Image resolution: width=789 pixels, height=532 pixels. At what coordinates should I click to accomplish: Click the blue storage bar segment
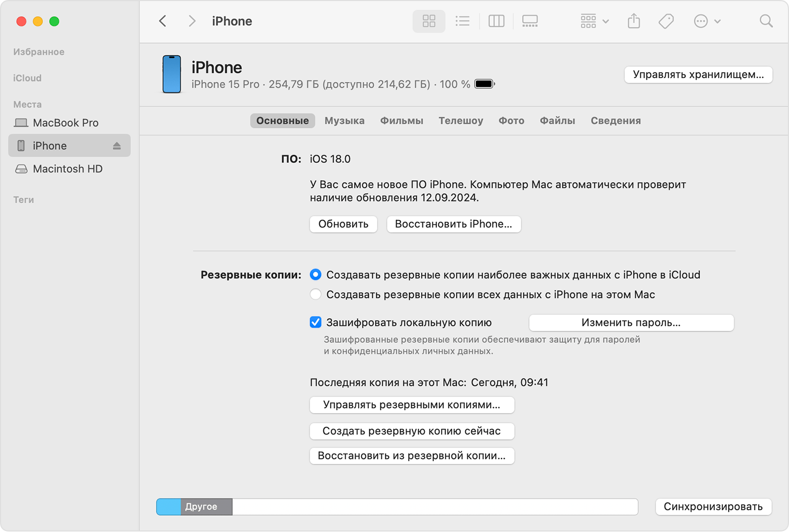(x=169, y=507)
